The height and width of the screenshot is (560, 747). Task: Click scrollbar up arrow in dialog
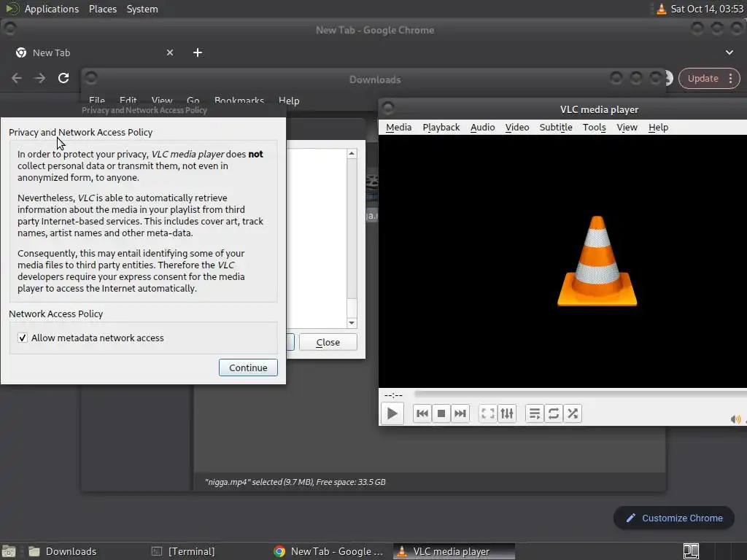pos(352,153)
